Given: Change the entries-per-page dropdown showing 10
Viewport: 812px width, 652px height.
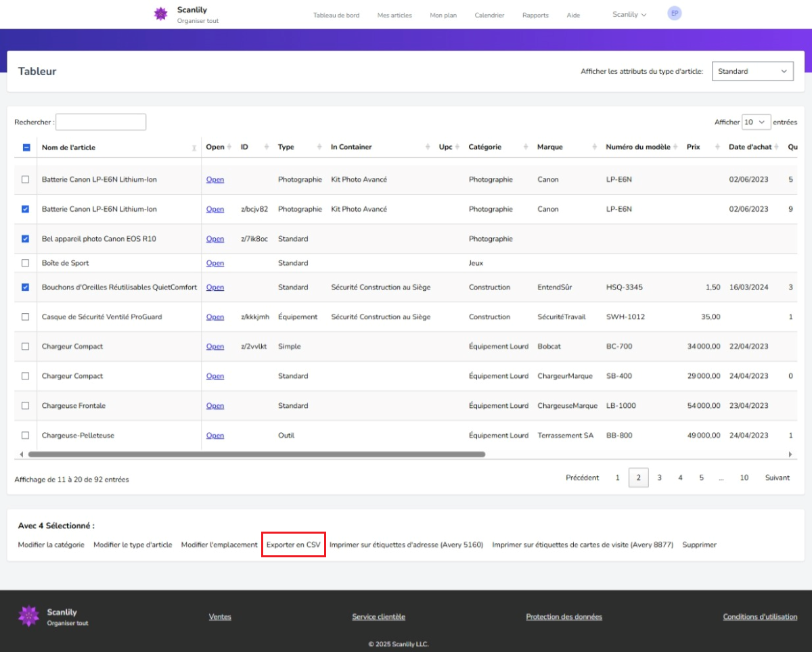Looking at the screenshot, I should 757,122.
